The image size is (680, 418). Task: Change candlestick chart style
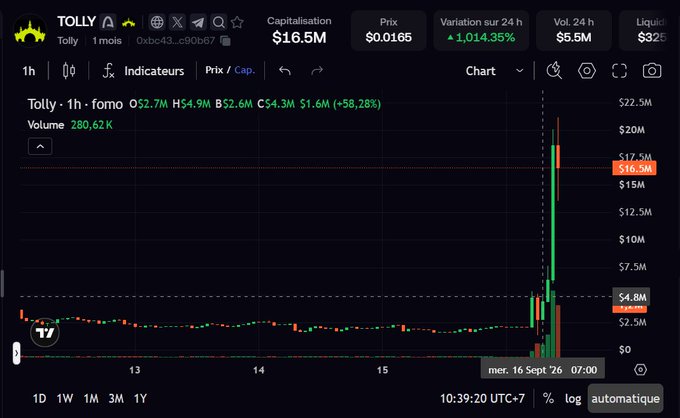(x=69, y=71)
